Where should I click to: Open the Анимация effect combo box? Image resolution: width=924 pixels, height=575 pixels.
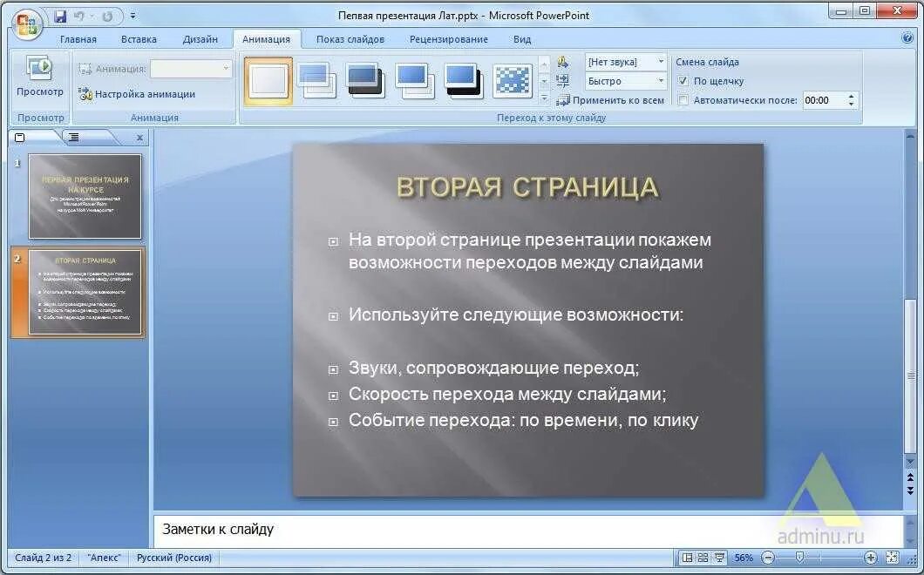pos(191,68)
